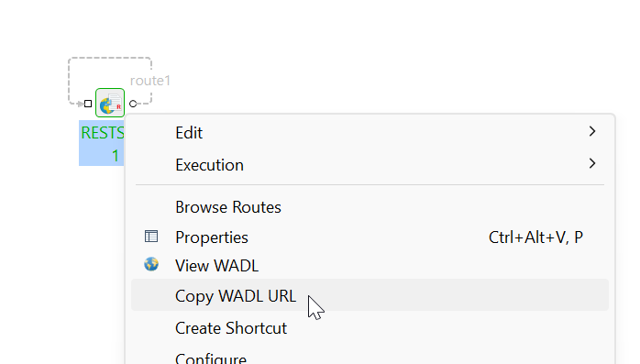Click the dashed route1 loop line
This screenshot has height=364, width=640.
coord(110,58)
